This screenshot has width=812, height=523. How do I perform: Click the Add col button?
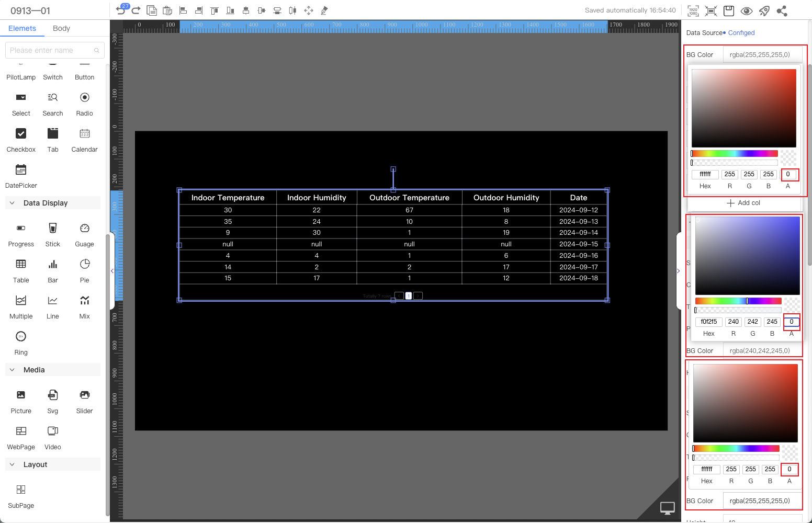[x=743, y=203]
